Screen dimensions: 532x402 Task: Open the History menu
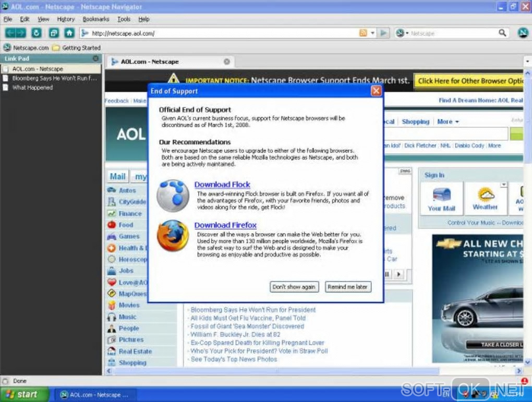coord(66,19)
